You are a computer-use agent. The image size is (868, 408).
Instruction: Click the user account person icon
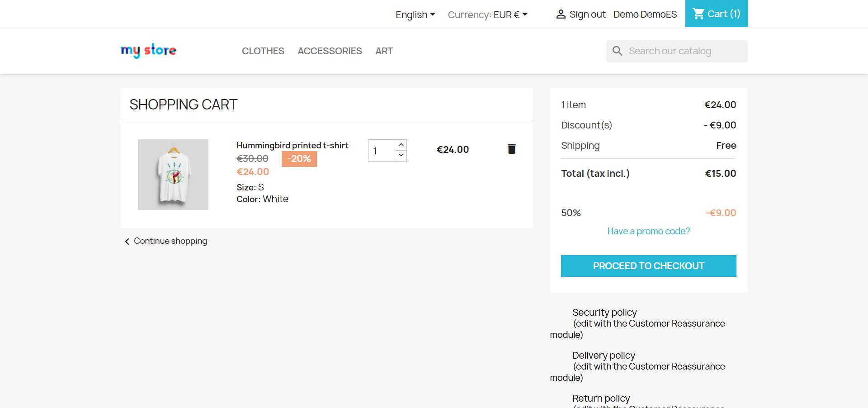point(561,14)
